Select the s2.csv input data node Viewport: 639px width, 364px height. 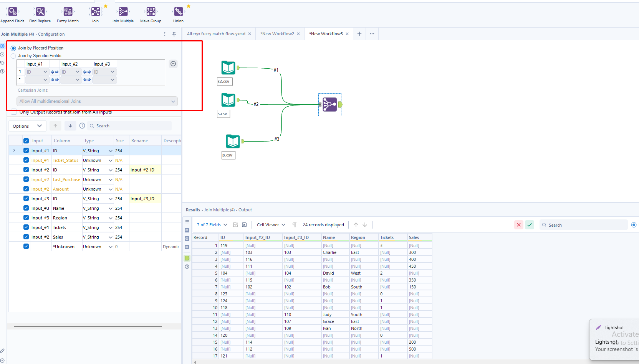click(228, 68)
